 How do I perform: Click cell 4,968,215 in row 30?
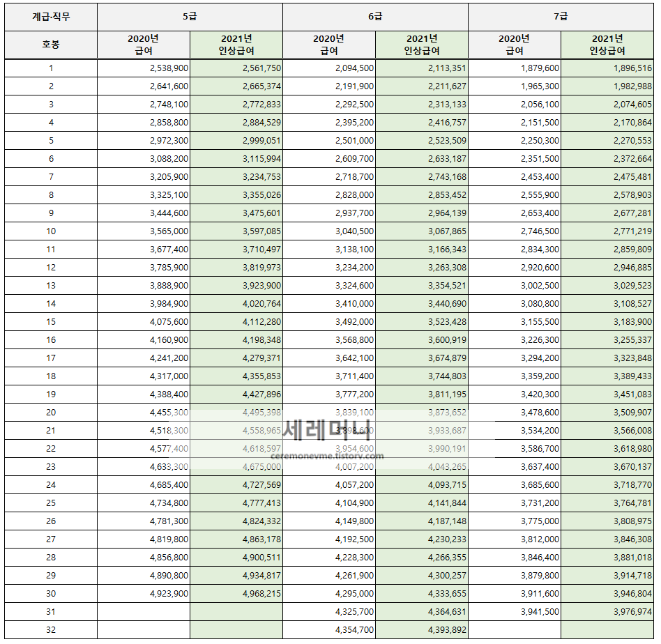[x=236, y=594]
